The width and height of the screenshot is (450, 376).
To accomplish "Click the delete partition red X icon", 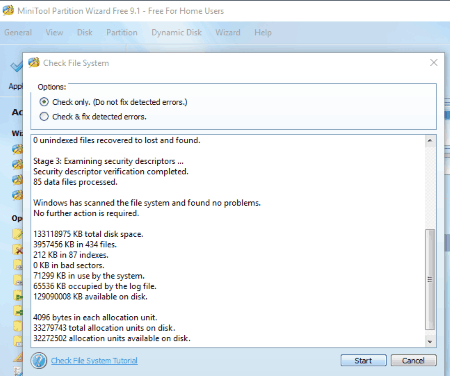I will coord(18,249).
